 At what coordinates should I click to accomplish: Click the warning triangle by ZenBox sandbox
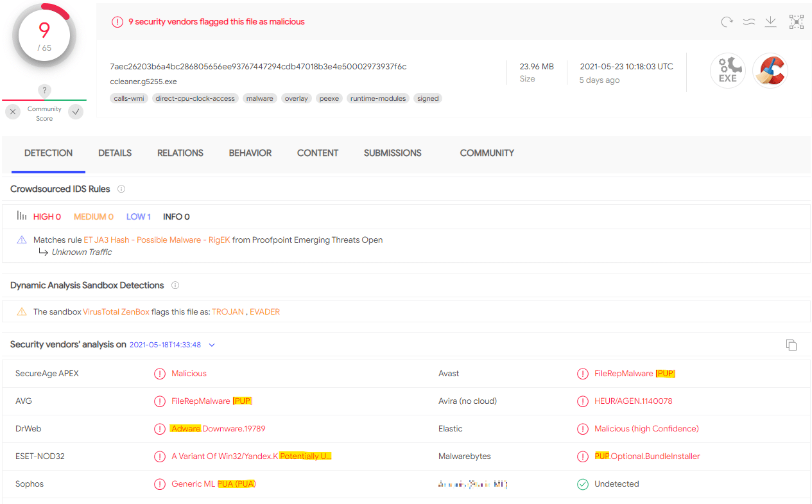pyautogui.click(x=22, y=311)
